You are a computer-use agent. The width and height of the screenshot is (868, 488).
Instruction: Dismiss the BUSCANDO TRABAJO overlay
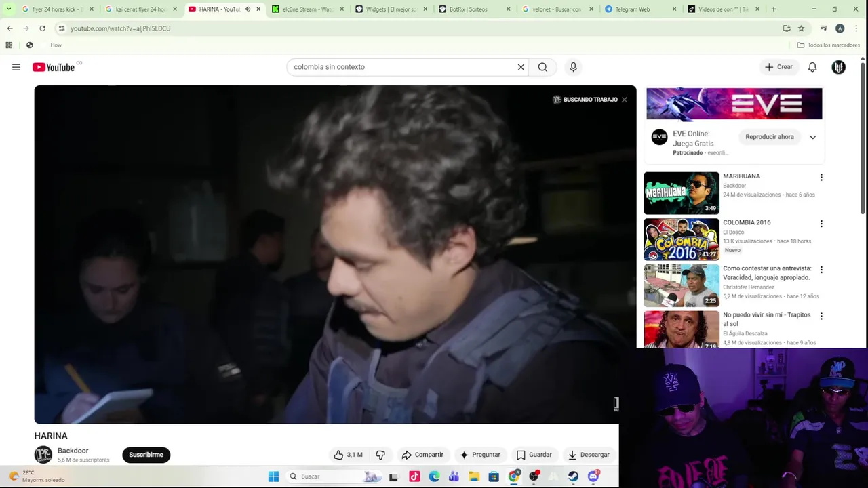(x=624, y=100)
